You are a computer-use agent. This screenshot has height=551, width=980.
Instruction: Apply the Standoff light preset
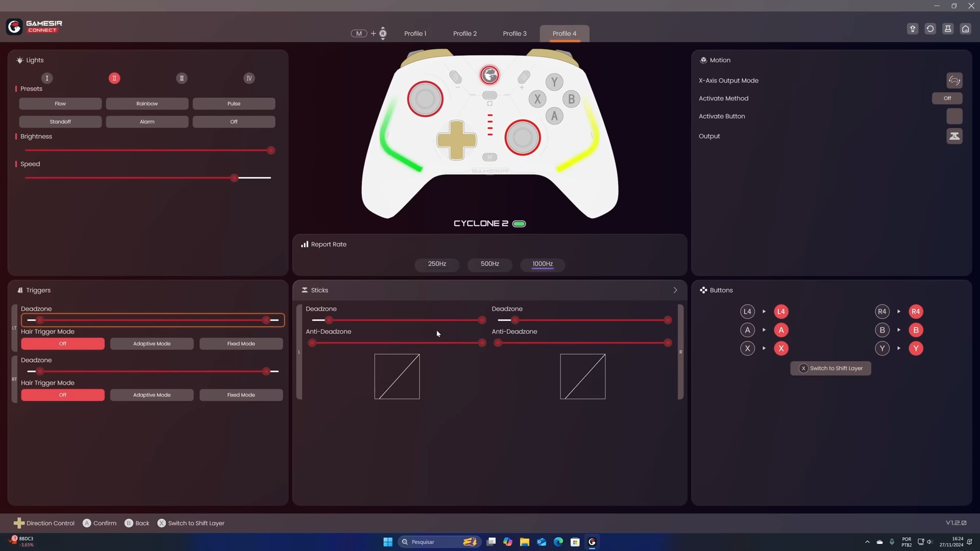pyautogui.click(x=60, y=122)
